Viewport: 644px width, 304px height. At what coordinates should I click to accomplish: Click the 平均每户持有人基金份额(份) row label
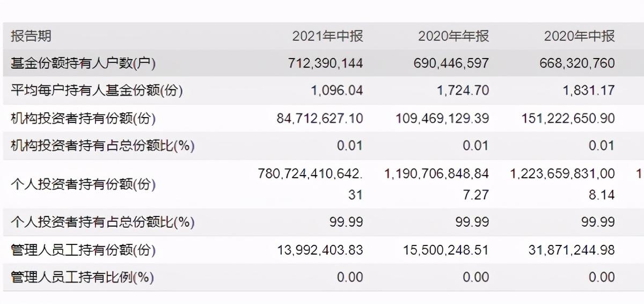[x=97, y=91]
